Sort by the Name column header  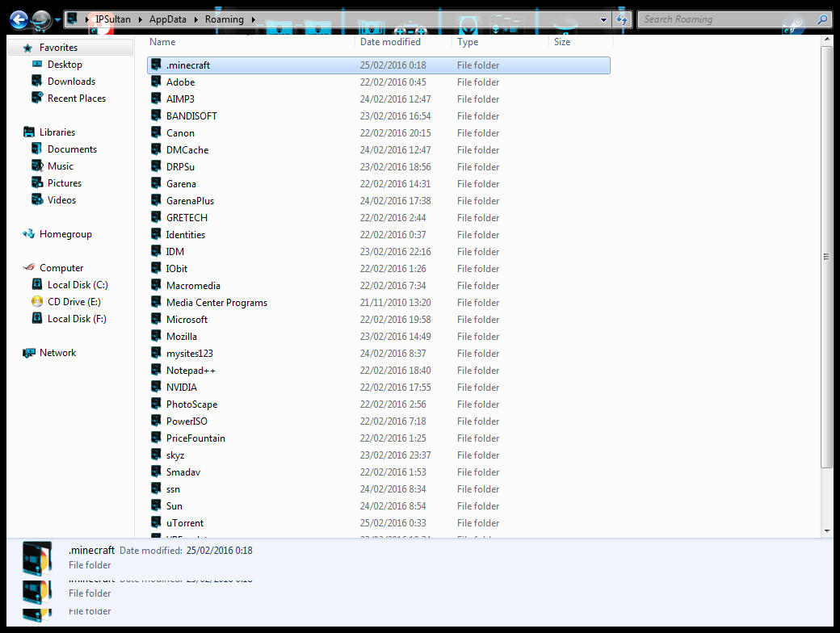(162, 42)
